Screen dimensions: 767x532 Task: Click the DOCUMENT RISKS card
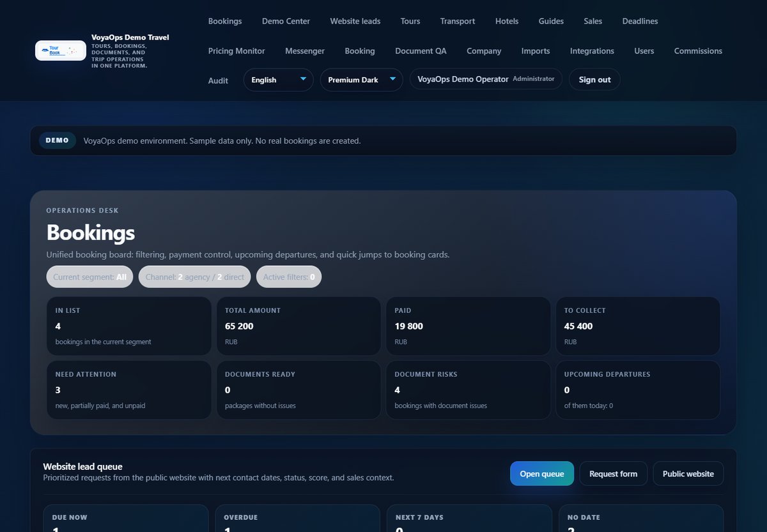coord(469,390)
